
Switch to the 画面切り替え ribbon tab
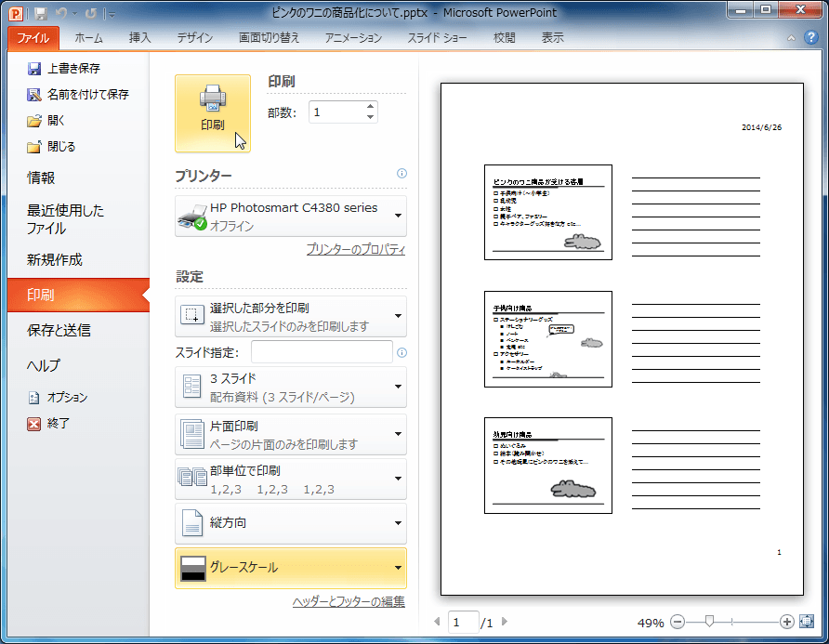[270, 37]
